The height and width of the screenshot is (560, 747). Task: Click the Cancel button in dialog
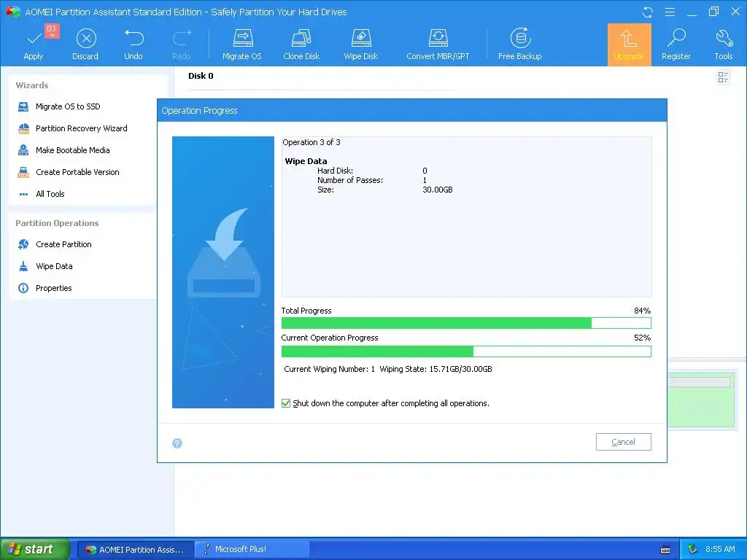623,442
